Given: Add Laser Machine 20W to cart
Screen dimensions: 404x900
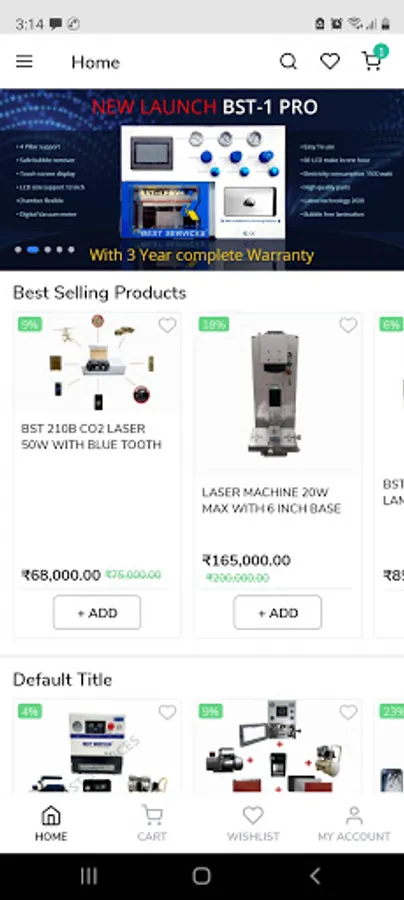Looking at the screenshot, I should (278, 612).
